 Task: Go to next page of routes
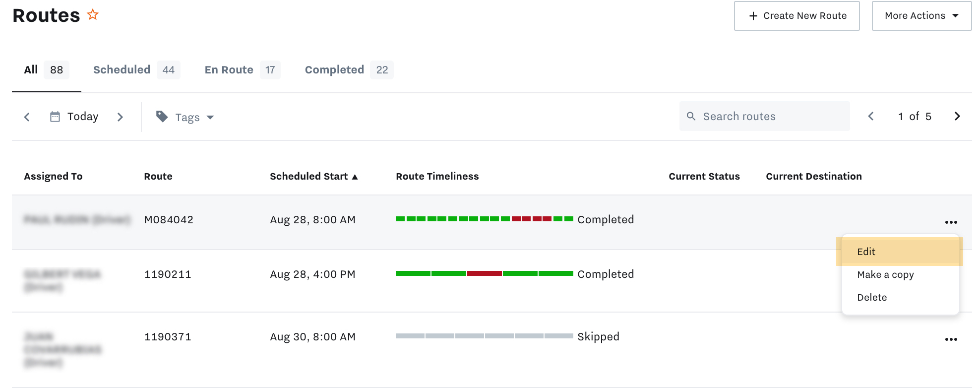pos(957,116)
